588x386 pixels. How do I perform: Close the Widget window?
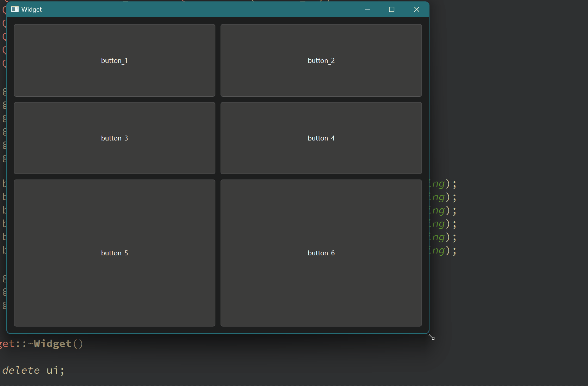coord(416,9)
